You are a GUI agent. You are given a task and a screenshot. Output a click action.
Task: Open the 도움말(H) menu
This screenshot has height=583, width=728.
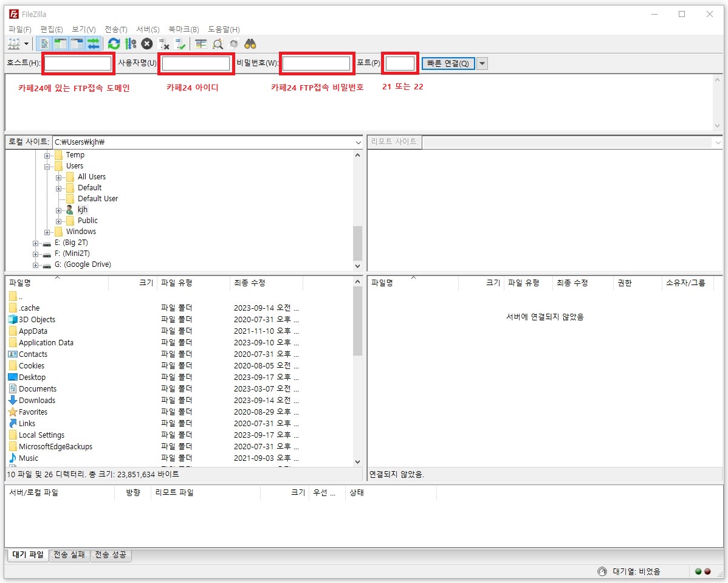click(x=224, y=29)
